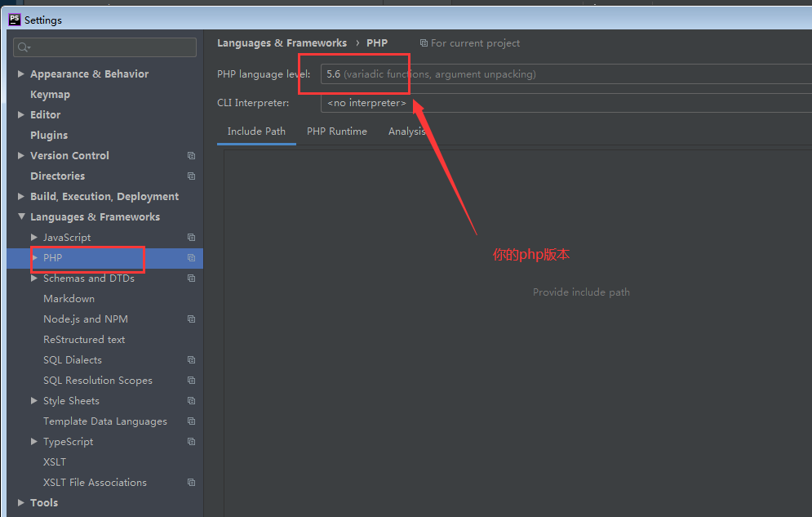Select Plugins in the settings tree
Screen dimensions: 812x517
(49, 136)
